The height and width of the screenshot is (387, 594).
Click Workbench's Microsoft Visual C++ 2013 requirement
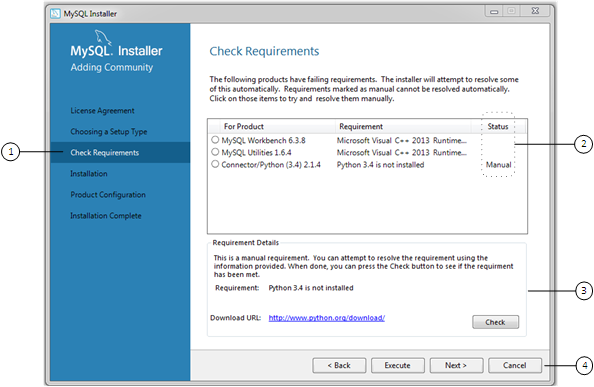402,140
